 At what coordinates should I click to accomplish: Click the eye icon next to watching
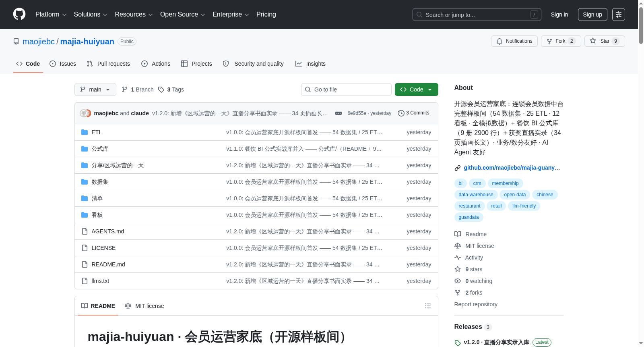[458, 281]
